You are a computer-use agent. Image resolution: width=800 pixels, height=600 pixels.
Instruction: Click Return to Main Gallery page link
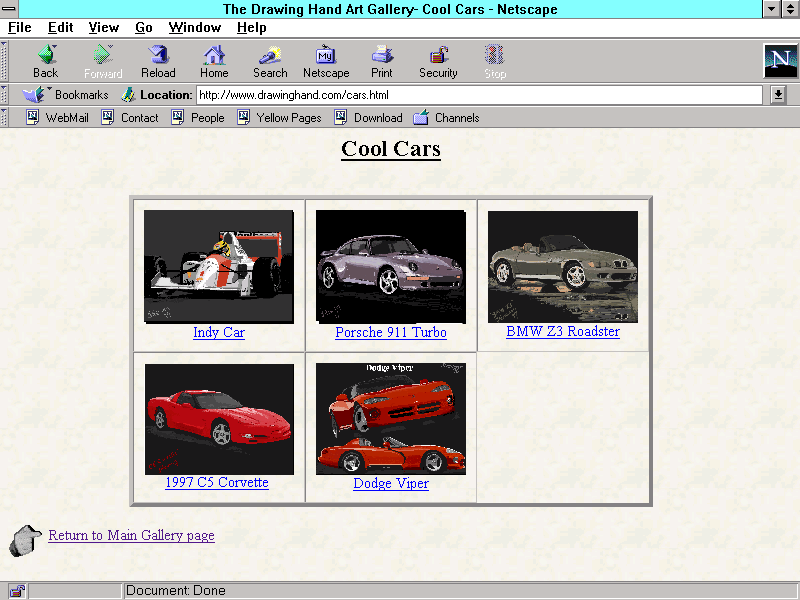[x=131, y=535]
